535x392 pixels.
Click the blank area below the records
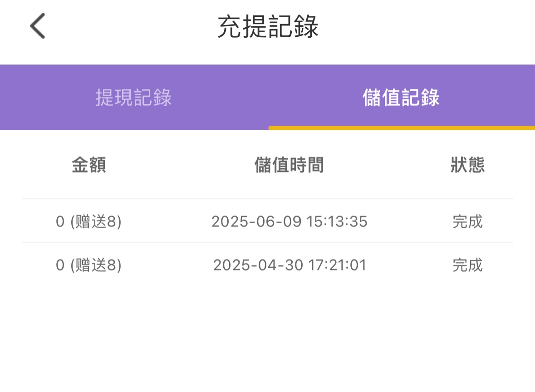pos(268,336)
